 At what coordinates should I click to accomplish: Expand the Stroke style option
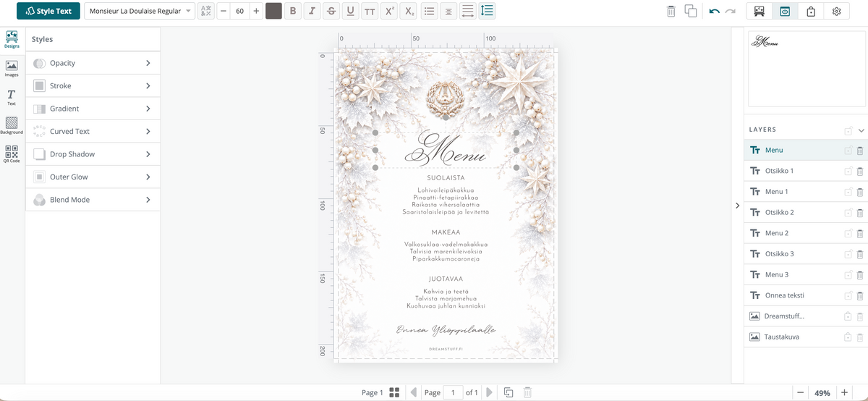coord(93,85)
